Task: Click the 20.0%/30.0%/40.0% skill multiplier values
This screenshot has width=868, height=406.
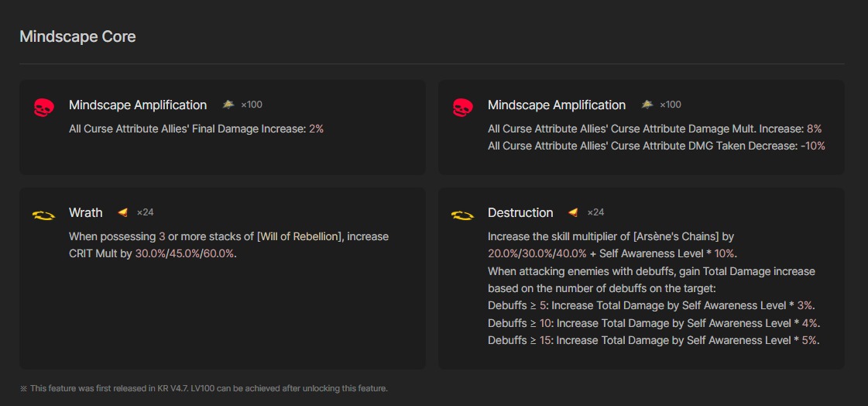Action: click(x=537, y=253)
